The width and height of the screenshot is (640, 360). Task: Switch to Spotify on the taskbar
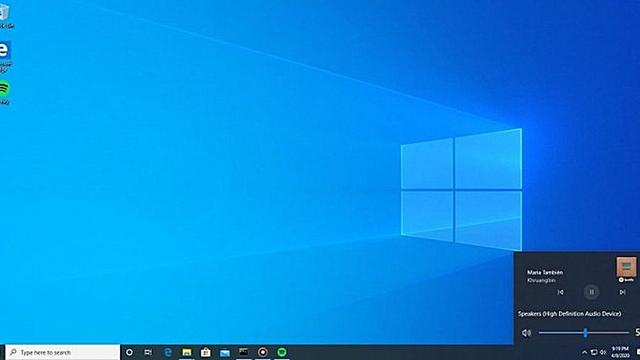(282, 352)
